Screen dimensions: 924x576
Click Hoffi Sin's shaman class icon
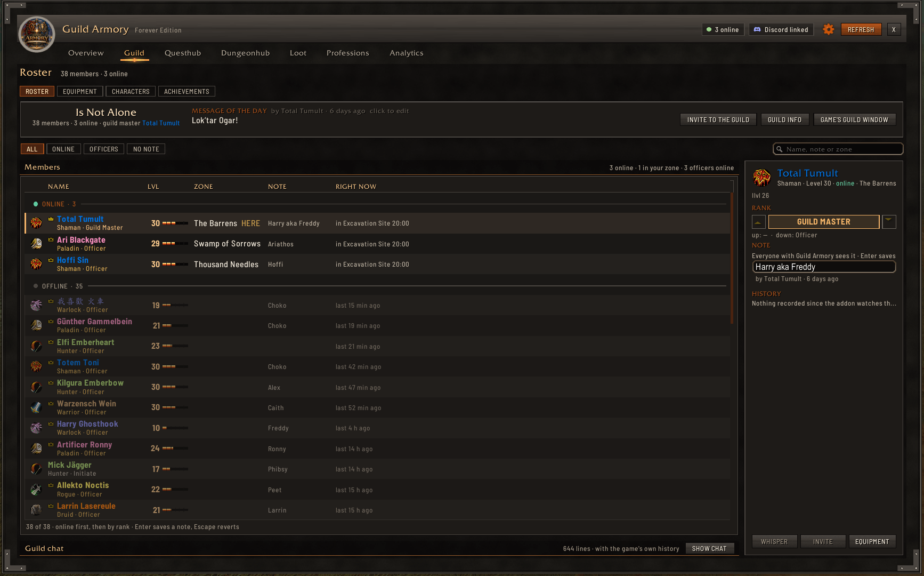pos(36,264)
